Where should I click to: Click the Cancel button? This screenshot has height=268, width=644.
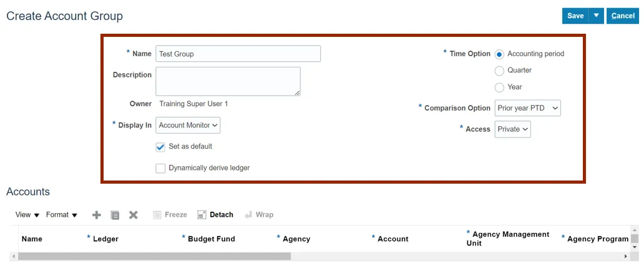click(x=623, y=16)
